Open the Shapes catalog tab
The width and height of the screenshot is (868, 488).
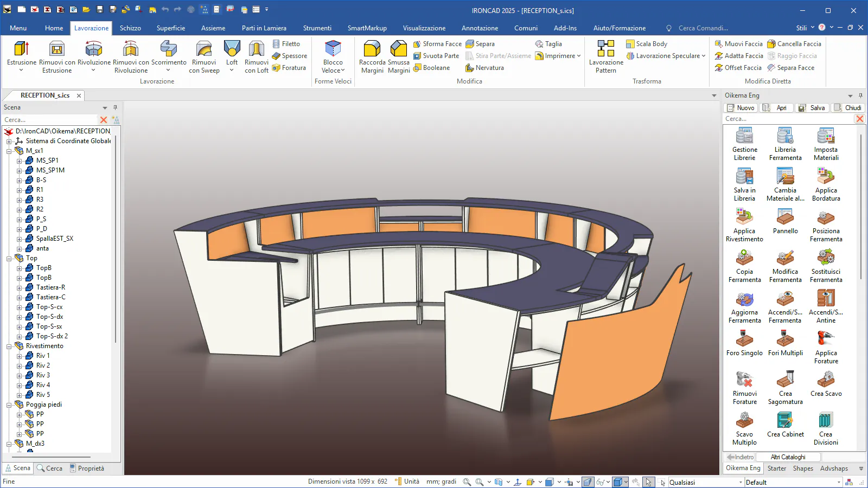click(803, 468)
